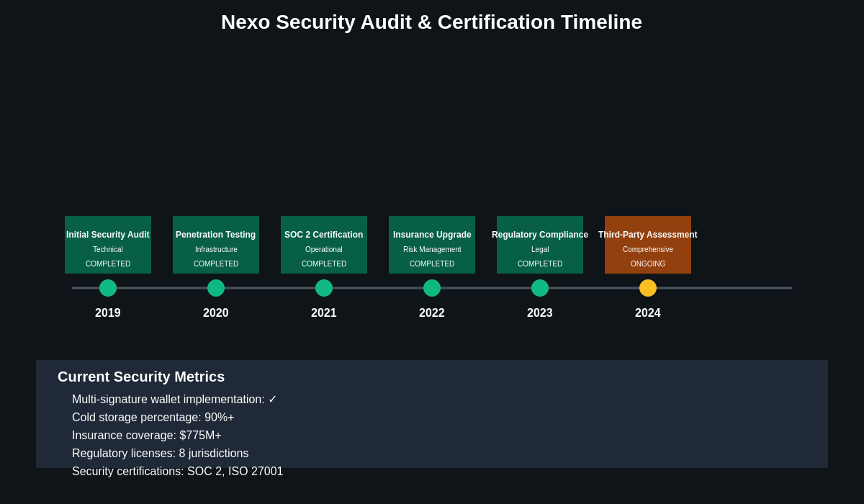Click the 2020 timeline marker dot

[216, 288]
